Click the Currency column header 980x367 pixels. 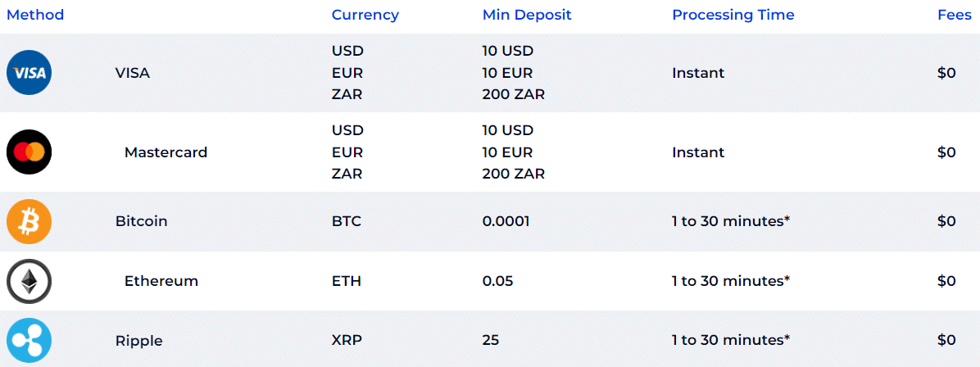click(365, 15)
